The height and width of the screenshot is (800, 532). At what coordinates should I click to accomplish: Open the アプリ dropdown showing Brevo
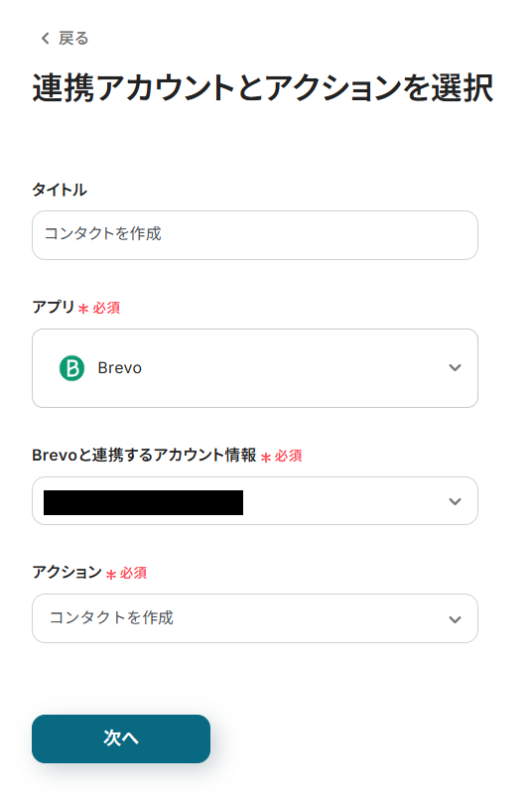(255, 368)
